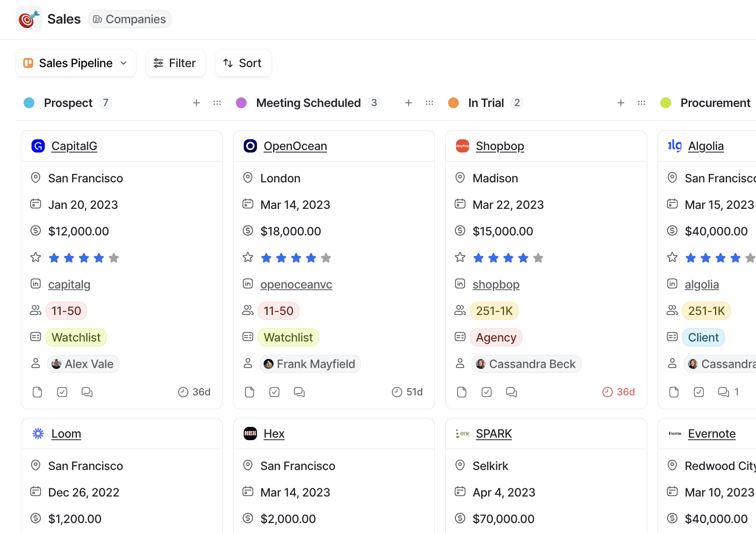
Task: Click the 251-1K size tag on Shopbop
Action: click(x=494, y=311)
